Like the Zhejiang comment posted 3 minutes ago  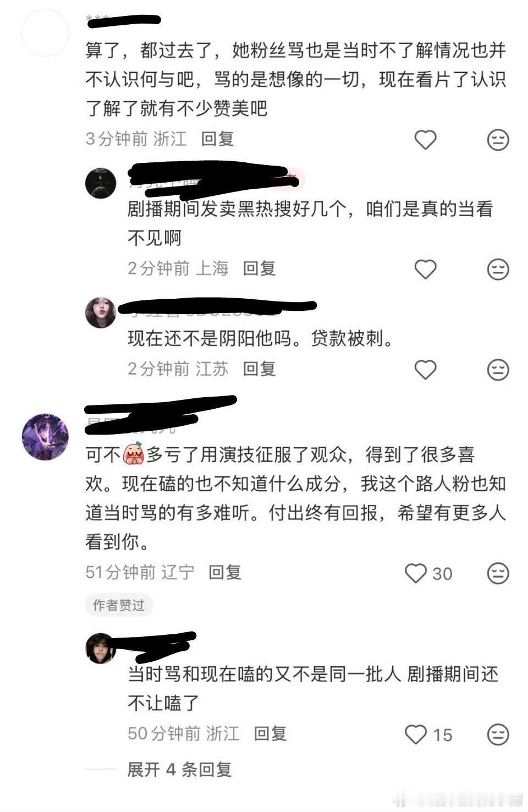pos(425,140)
